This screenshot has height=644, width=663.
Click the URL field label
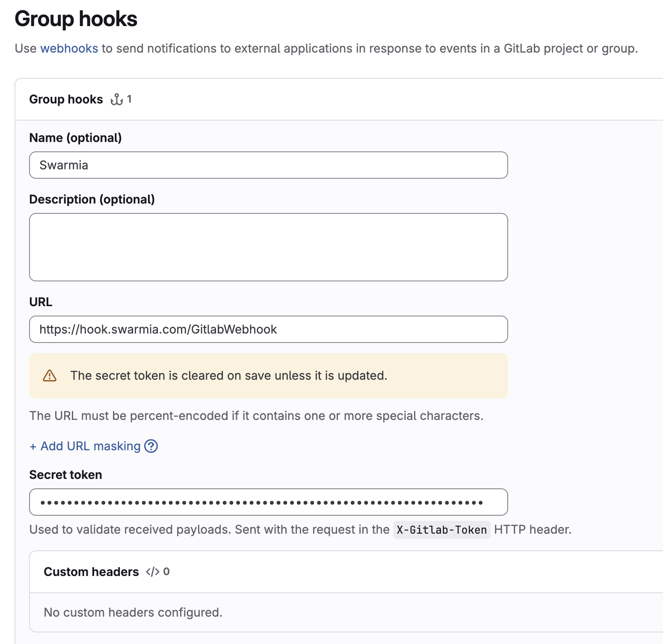pos(41,302)
